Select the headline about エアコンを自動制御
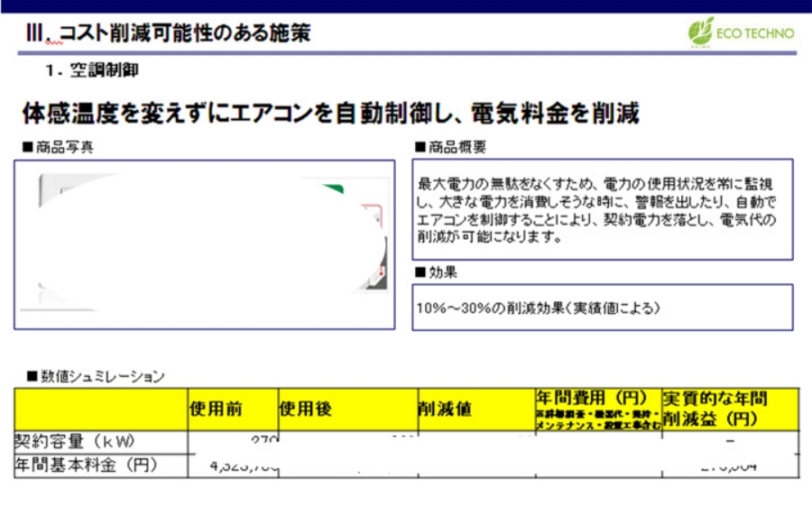 point(330,115)
